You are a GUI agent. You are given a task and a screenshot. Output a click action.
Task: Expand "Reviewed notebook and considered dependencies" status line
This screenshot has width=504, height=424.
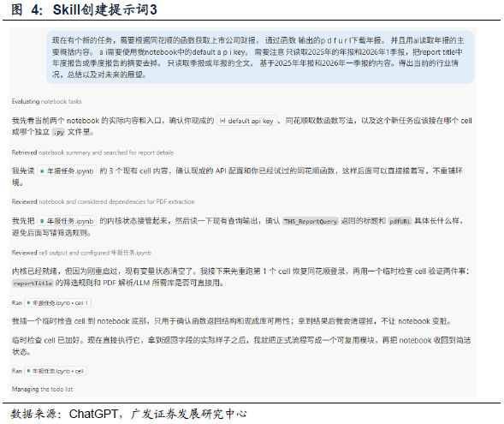coord(104,201)
